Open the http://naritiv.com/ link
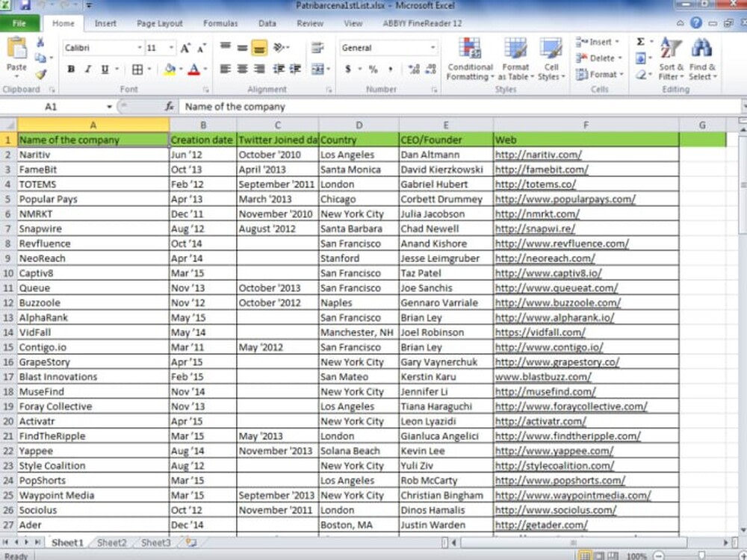Image resolution: width=747 pixels, height=560 pixels. 539,155
